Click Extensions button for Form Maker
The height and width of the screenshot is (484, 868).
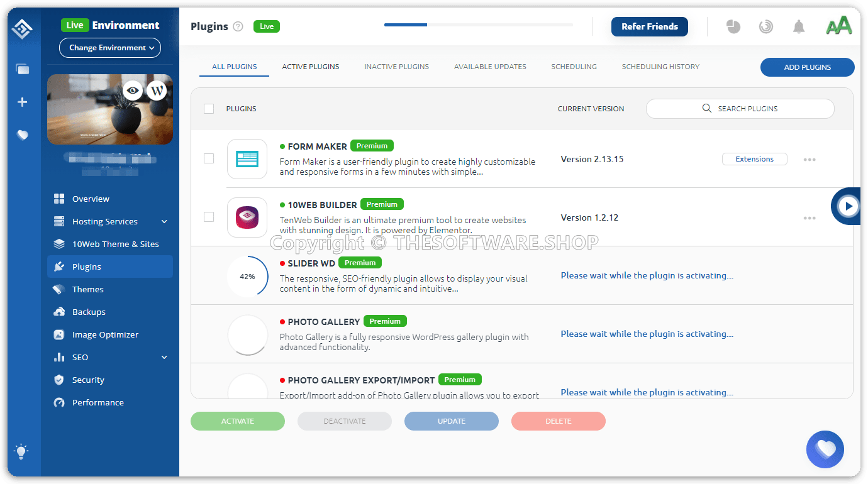(755, 159)
